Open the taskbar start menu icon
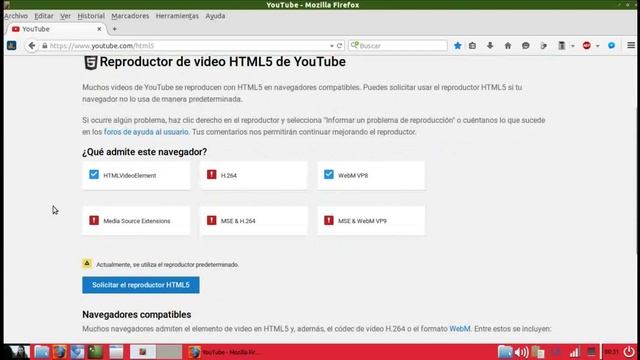Image resolution: width=640 pixels, height=360 pixels. point(16,352)
